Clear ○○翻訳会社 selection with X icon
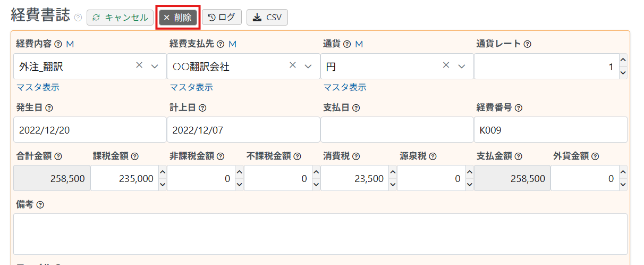Viewport: 644px width, 265px height. coord(292,65)
